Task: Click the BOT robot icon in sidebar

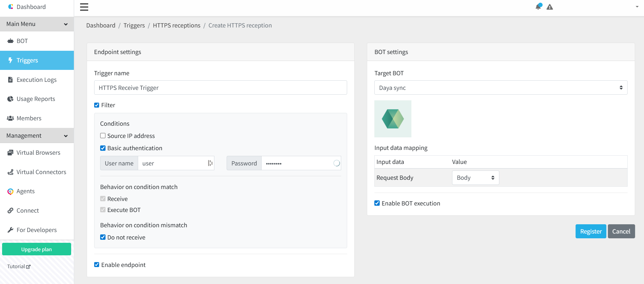Action: pos(10,41)
